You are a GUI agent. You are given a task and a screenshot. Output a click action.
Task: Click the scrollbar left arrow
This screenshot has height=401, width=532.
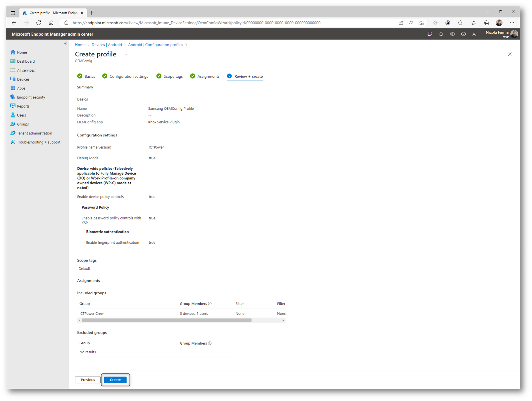(80, 320)
